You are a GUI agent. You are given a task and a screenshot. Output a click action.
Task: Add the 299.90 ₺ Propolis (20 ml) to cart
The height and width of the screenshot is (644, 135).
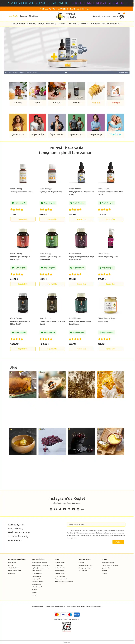pos(23,219)
